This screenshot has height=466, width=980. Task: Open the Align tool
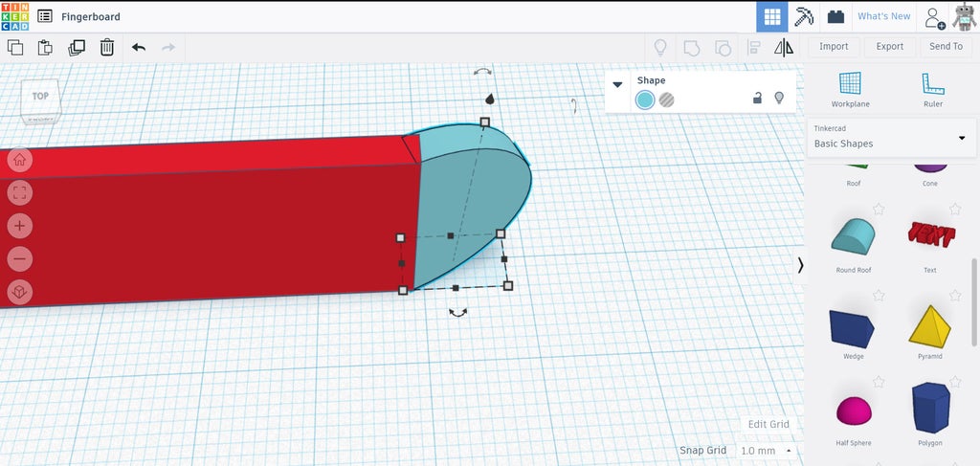pyautogui.click(x=754, y=48)
